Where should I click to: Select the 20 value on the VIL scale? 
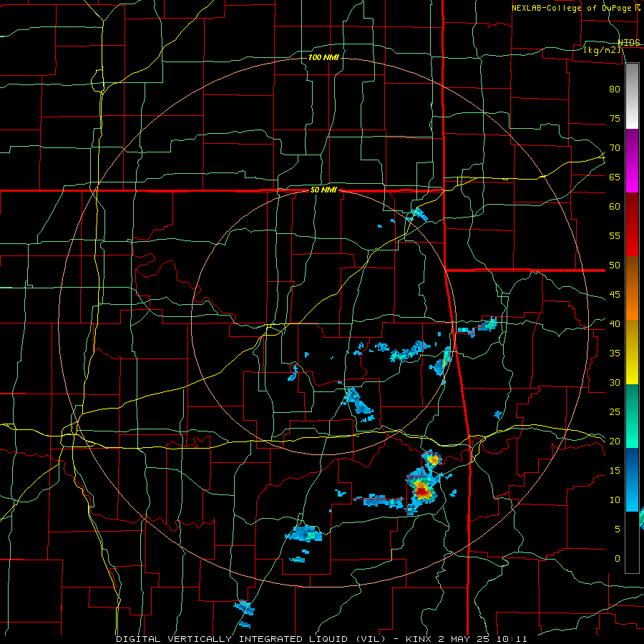coord(615,441)
